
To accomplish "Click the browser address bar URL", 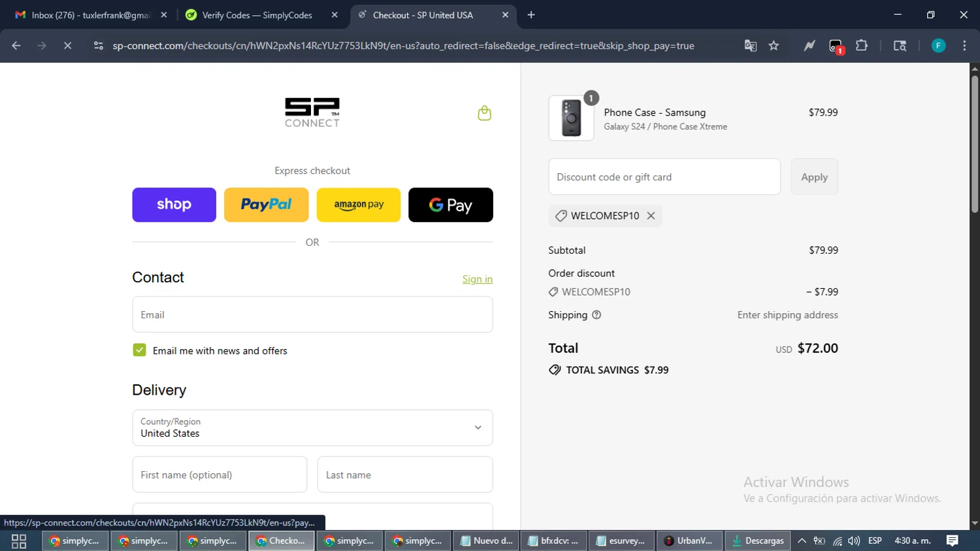I will pos(403,46).
